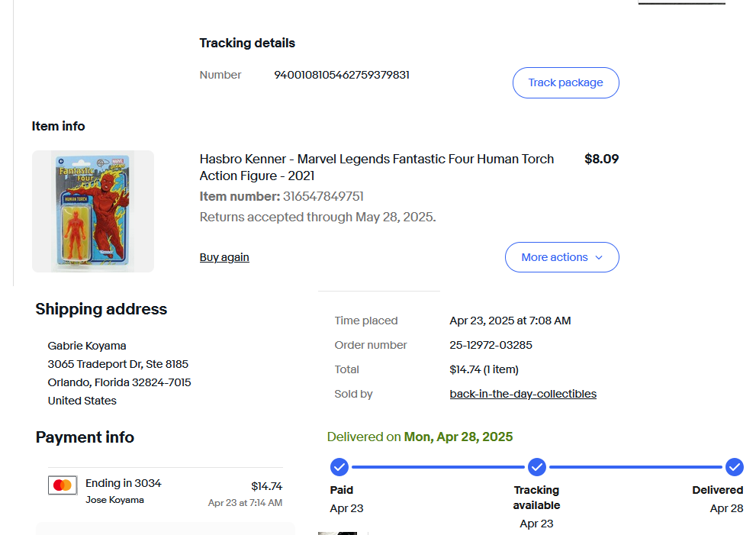Screen dimensions: 756x535
Task: Click the Paid step checkmark icon
Action: tap(339, 466)
